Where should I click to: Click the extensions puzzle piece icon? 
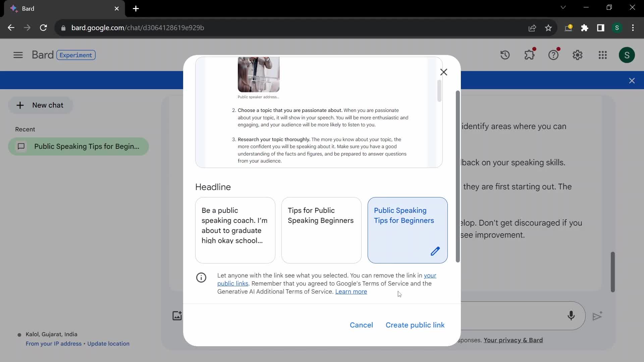pos(585,28)
